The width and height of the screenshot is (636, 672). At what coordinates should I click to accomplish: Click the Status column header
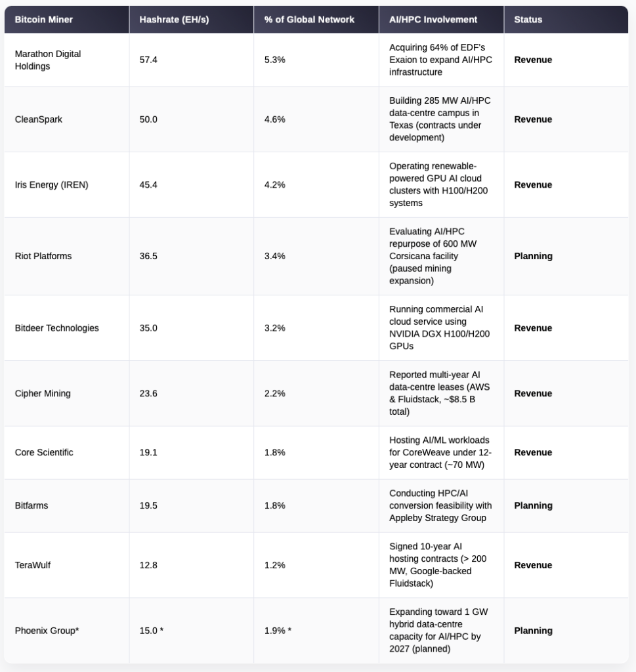pos(528,20)
